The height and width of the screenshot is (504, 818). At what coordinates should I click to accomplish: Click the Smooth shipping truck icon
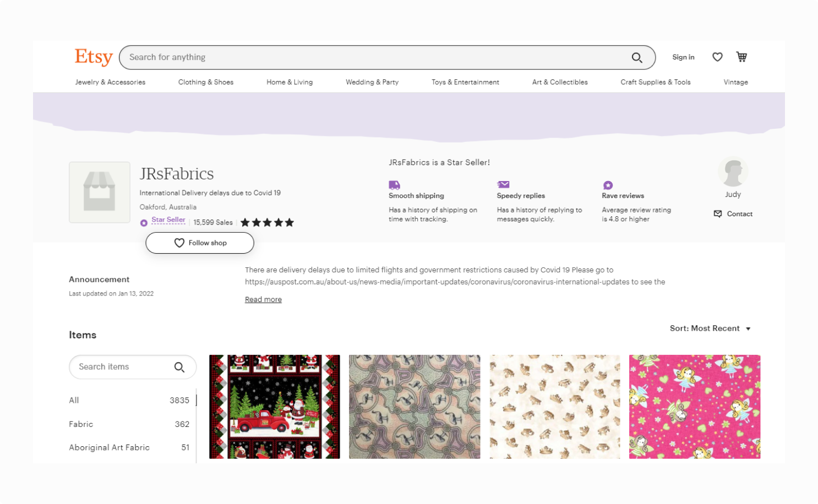click(394, 185)
